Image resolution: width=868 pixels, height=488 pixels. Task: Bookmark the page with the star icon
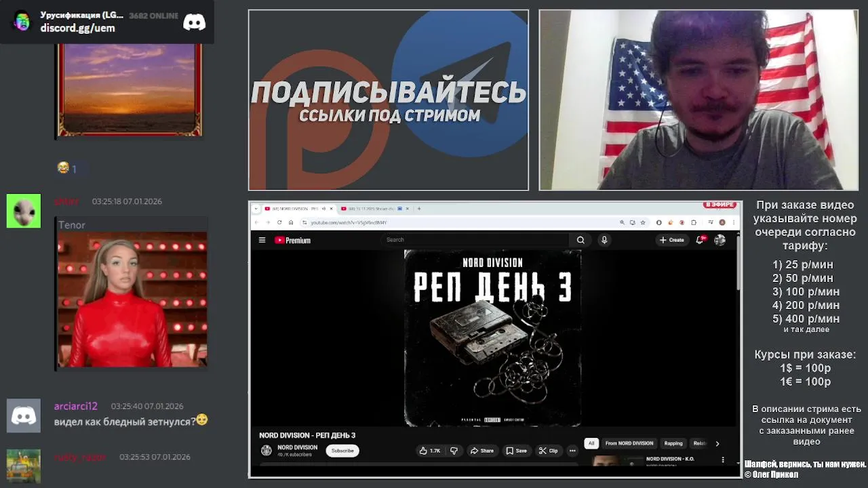point(643,222)
